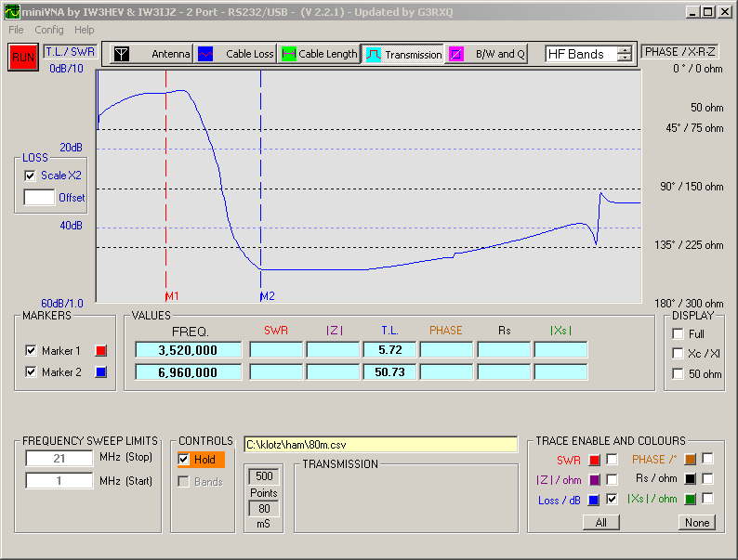Select the Cable Loss mode icon

205,54
